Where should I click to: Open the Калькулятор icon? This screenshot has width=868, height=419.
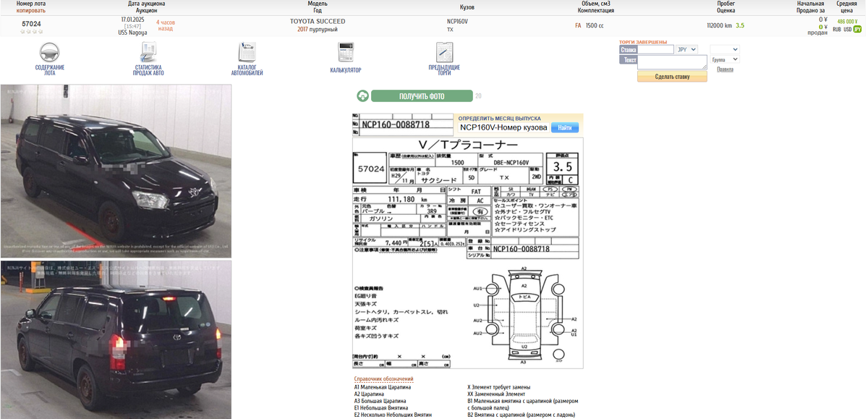tap(346, 52)
